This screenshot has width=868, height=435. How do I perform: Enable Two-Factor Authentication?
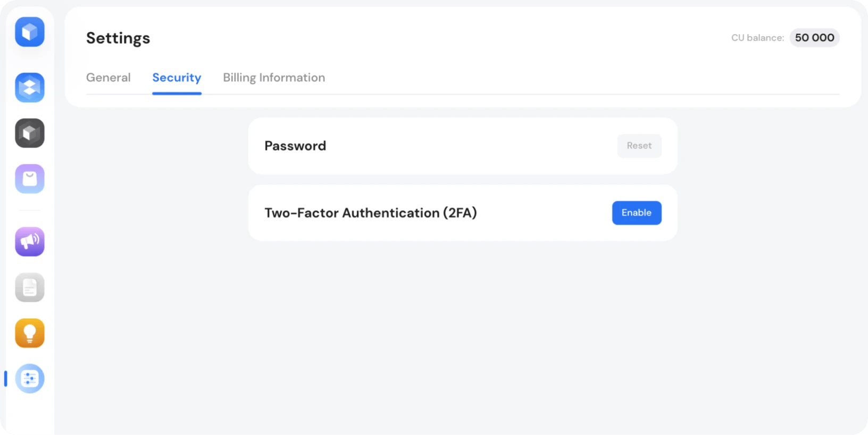click(637, 213)
